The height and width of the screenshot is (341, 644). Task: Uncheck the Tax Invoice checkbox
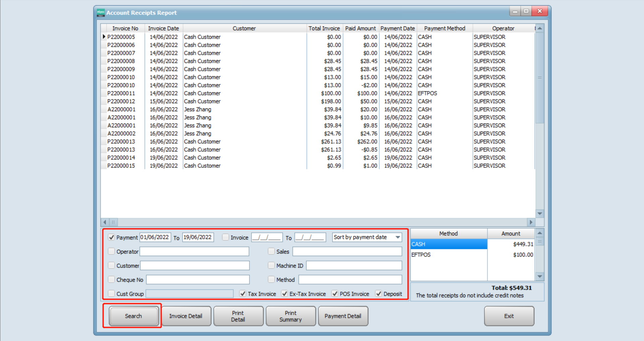[x=243, y=293]
